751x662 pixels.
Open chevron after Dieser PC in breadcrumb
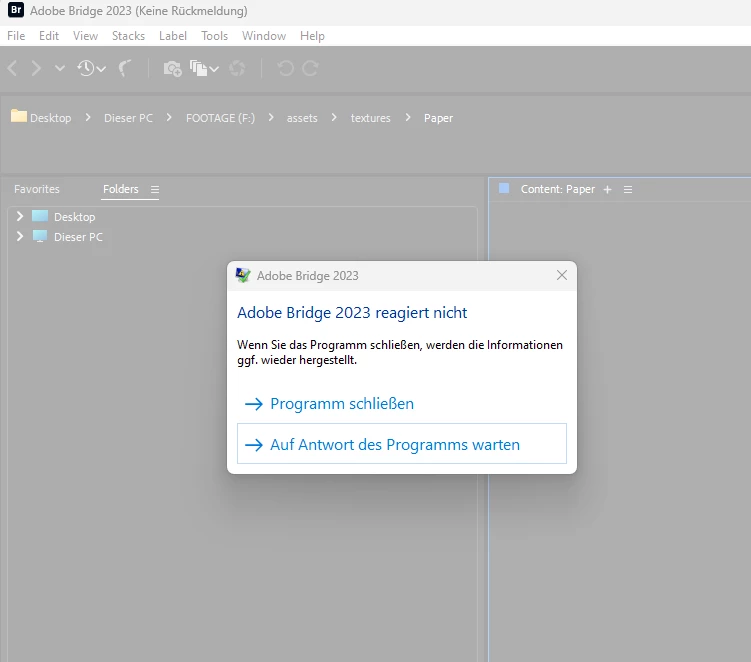click(169, 117)
